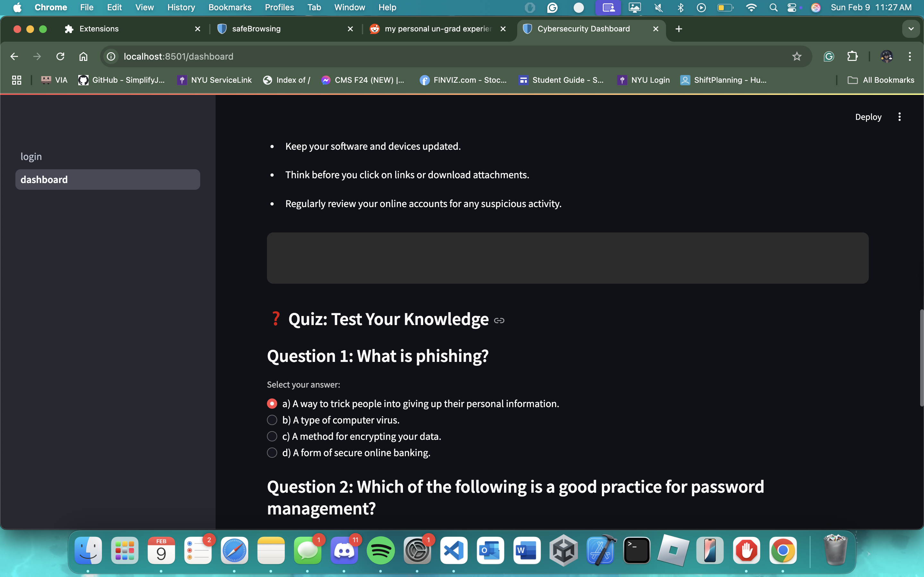Open the Extensions puzzle icon
Viewport: 924px width, 577px height.
coord(852,56)
